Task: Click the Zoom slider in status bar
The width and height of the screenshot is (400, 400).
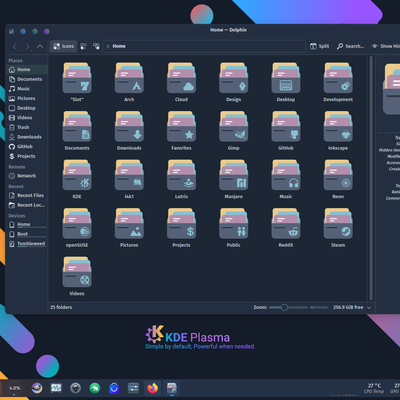Action: point(288,307)
